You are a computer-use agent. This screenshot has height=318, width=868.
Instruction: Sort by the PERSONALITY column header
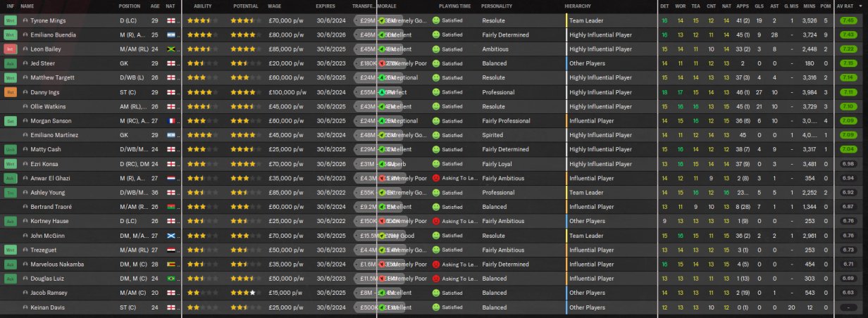[x=497, y=6]
